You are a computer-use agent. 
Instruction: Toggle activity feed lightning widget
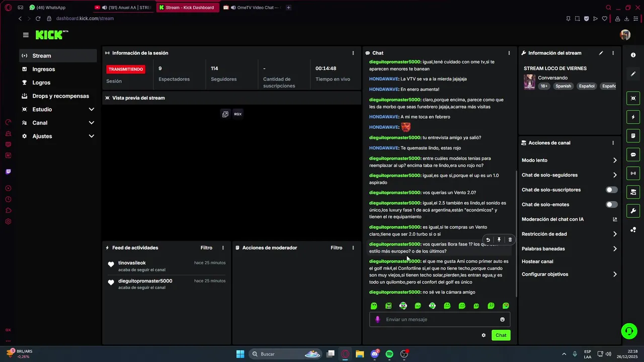(633, 117)
